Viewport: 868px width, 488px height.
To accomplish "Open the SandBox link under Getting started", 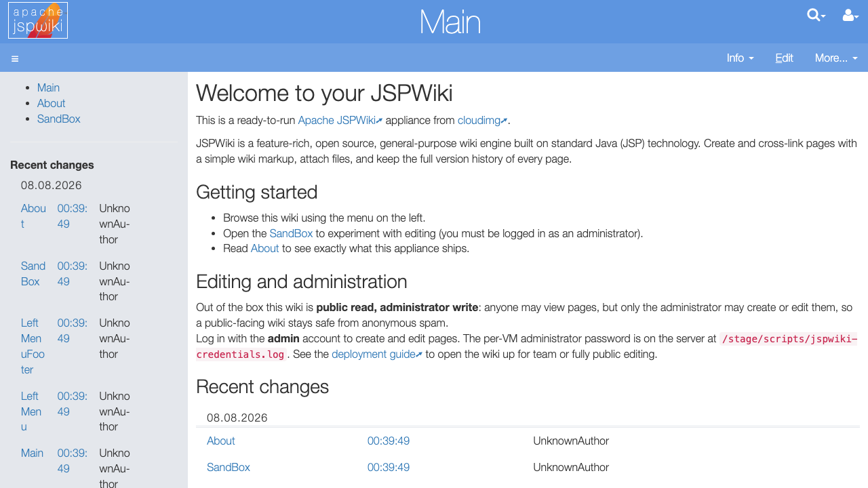I will [x=291, y=233].
